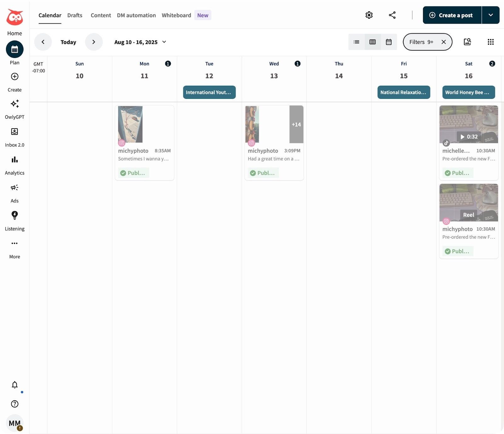Open the Listening section

pyautogui.click(x=14, y=220)
